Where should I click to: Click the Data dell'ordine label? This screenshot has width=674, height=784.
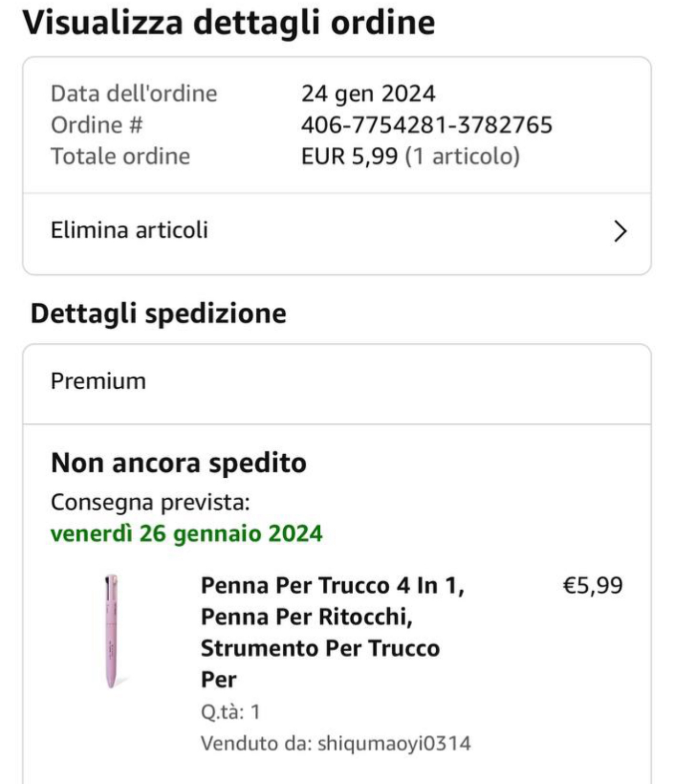point(134,94)
